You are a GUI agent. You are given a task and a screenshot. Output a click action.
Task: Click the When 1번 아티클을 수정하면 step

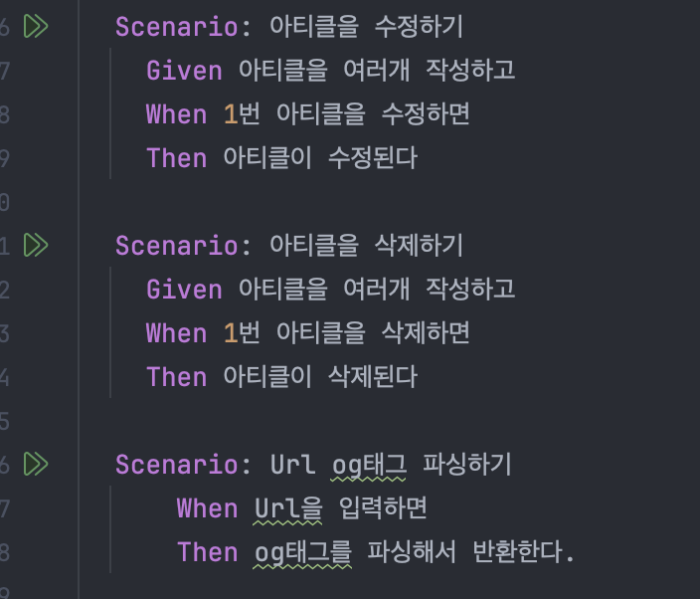[x=308, y=113]
